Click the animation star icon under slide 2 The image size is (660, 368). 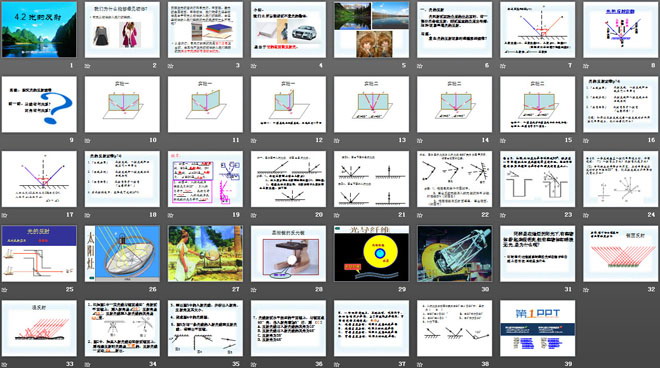point(88,66)
